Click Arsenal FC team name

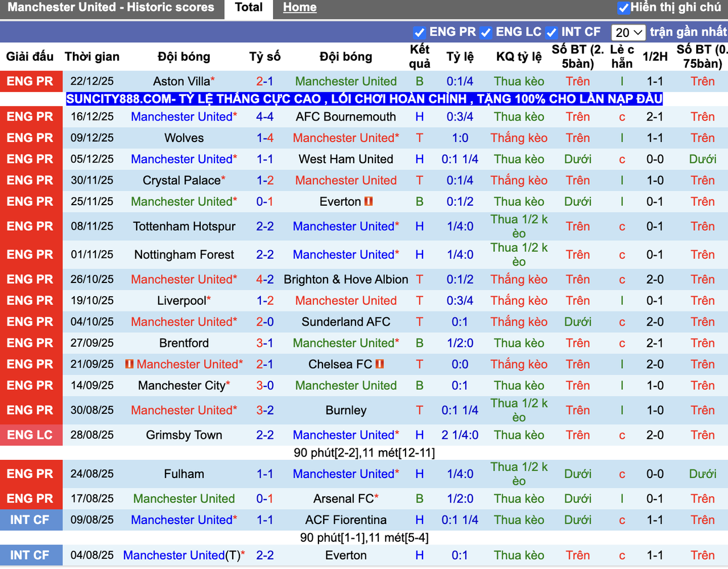point(344,499)
